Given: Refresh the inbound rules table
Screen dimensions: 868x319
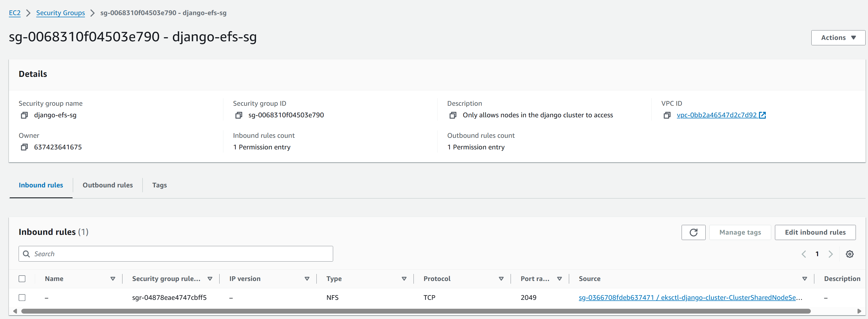Looking at the screenshot, I should (x=693, y=232).
